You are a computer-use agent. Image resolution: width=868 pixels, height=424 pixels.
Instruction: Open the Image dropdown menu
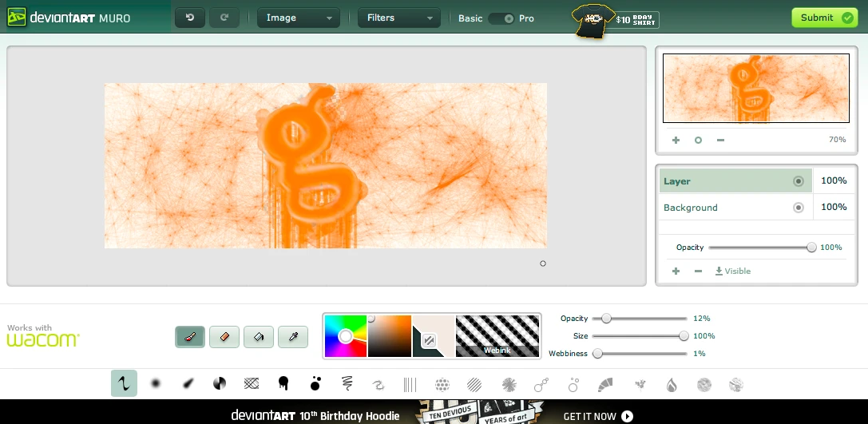pos(299,18)
